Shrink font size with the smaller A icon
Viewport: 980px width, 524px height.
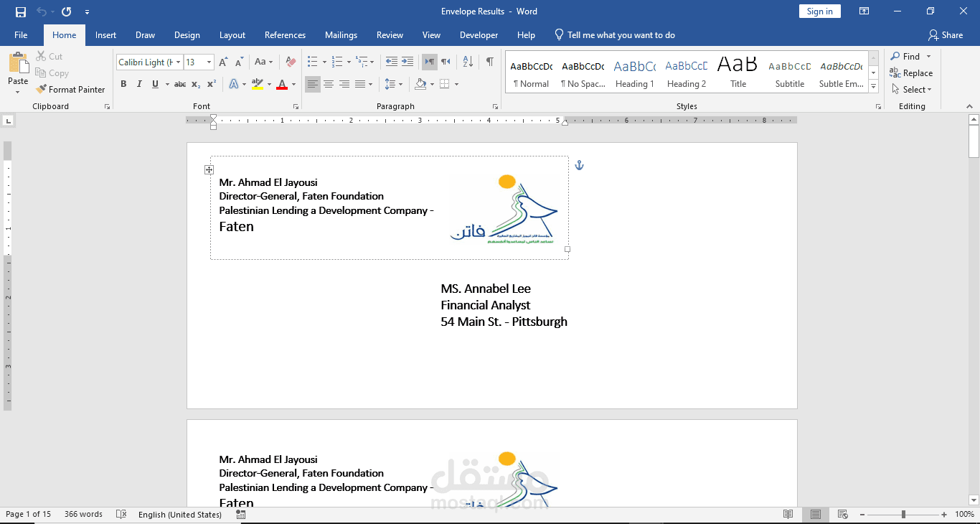239,62
